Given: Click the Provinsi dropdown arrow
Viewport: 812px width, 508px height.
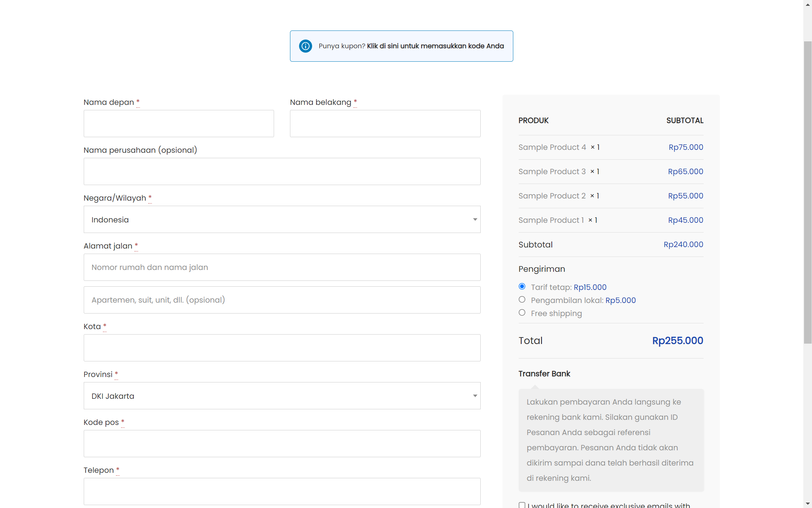Looking at the screenshot, I should (475, 396).
